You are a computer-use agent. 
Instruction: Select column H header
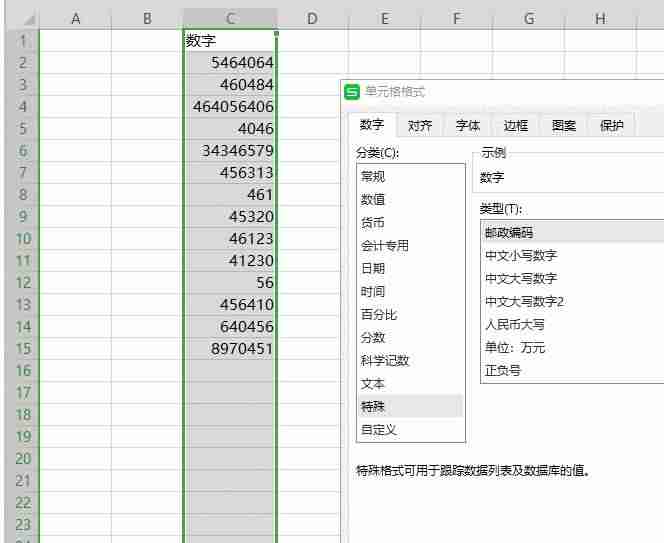tap(600, 19)
